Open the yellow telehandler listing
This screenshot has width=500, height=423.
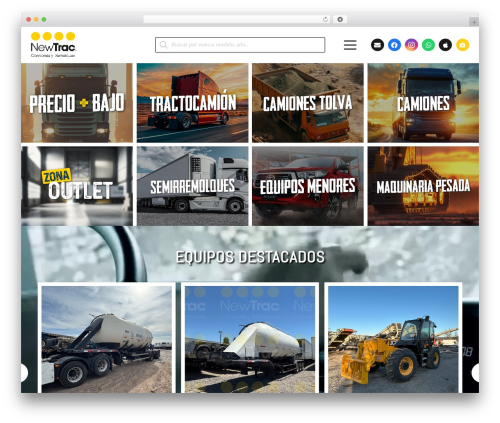393,339
